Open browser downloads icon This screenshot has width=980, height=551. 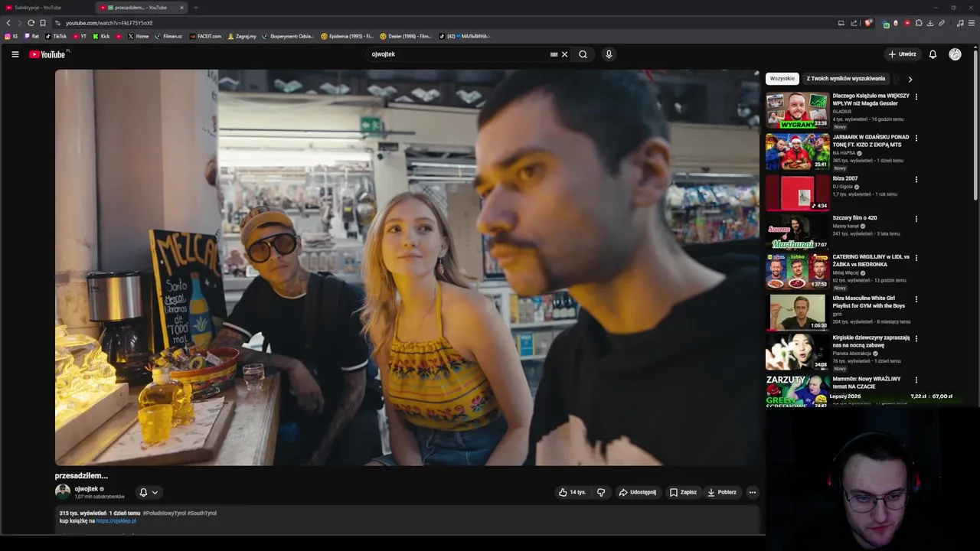coord(930,23)
